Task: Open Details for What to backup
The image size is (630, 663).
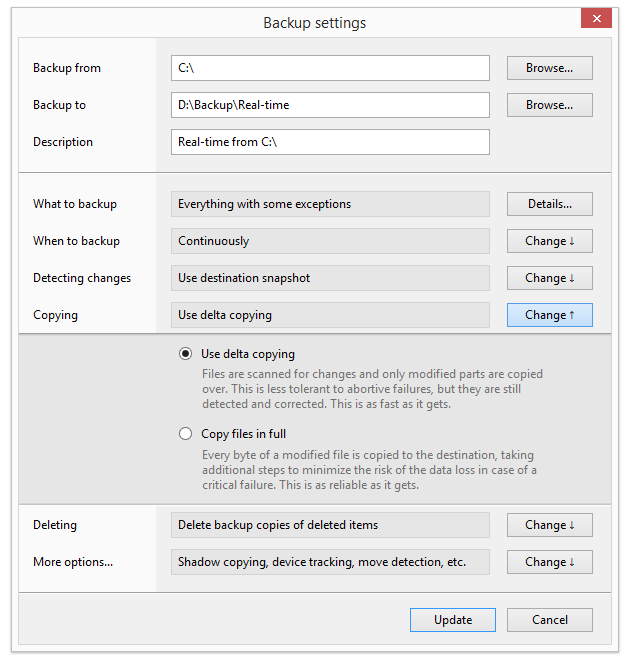Action: tap(549, 204)
